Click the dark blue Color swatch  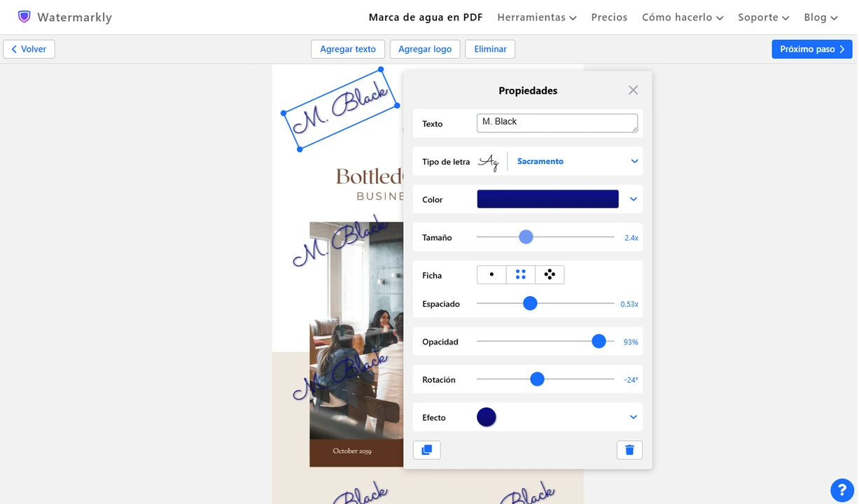(547, 199)
